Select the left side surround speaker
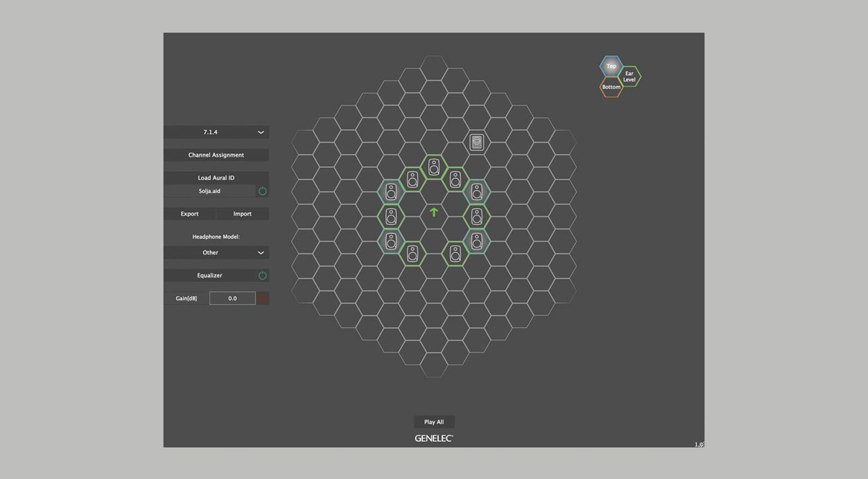 pos(391,216)
